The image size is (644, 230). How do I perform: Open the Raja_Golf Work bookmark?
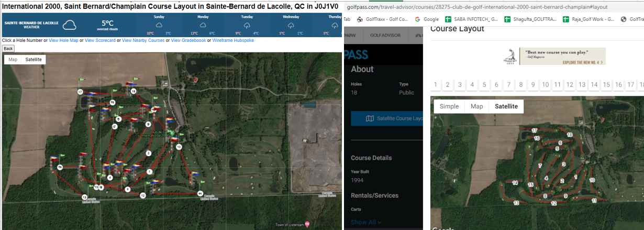589,19
